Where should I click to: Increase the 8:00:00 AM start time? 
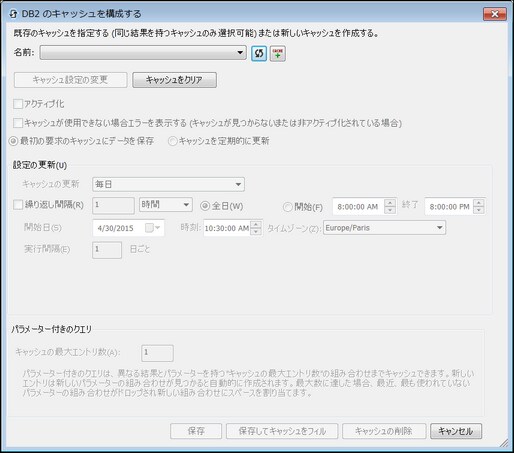tap(390, 203)
